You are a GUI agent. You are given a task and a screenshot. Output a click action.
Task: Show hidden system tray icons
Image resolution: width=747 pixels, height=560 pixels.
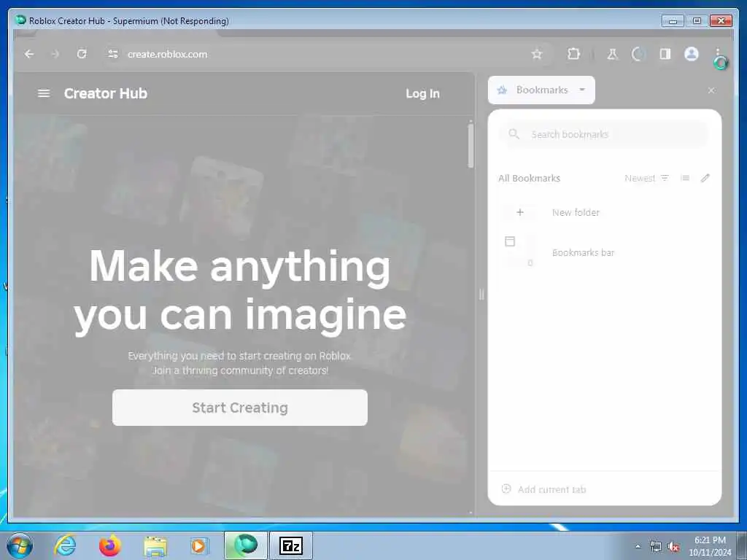[x=638, y=546]
